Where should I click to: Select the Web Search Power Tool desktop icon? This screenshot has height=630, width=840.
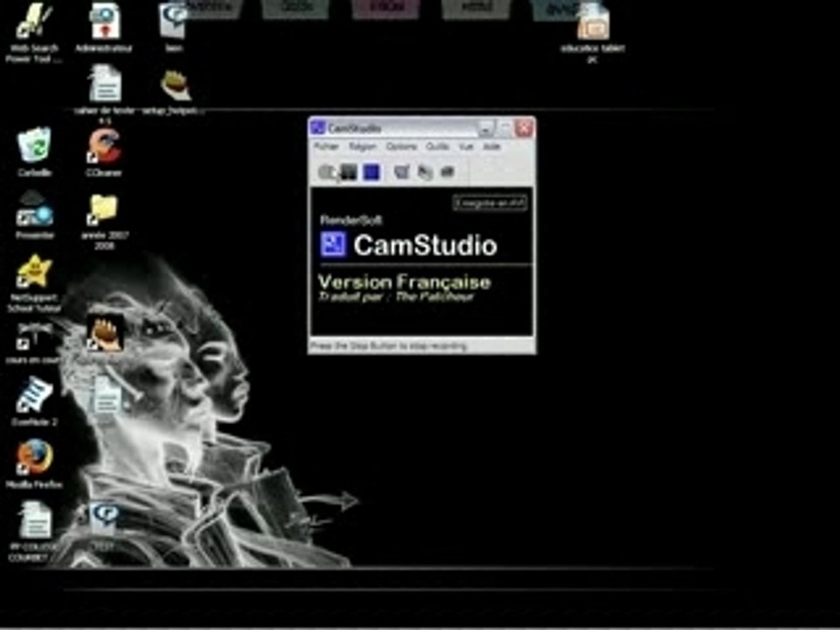coord(33,32)
